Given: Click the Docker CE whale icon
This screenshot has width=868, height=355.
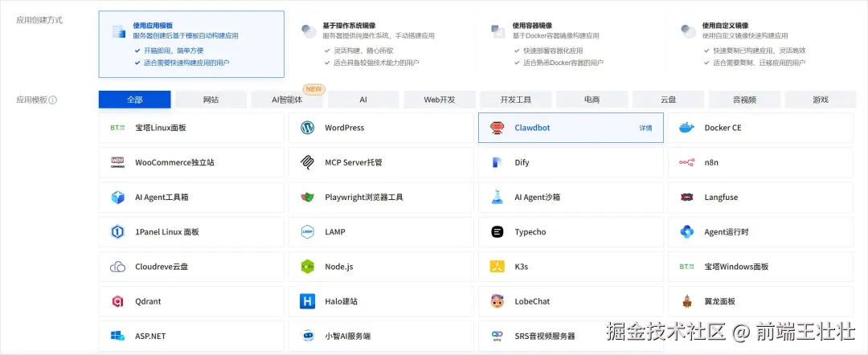Looking at the screenshot, I should click(x=686, y=128).
